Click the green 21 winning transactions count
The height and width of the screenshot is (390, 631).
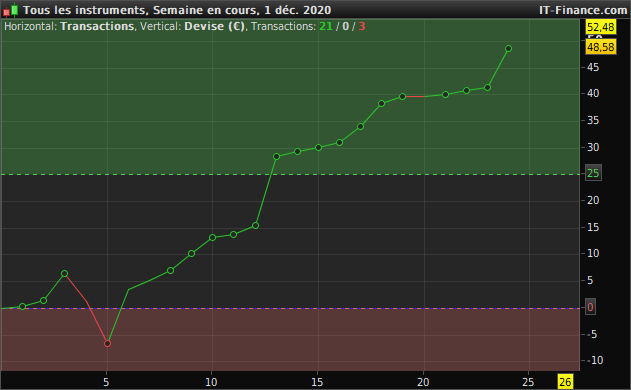(326, 27)
